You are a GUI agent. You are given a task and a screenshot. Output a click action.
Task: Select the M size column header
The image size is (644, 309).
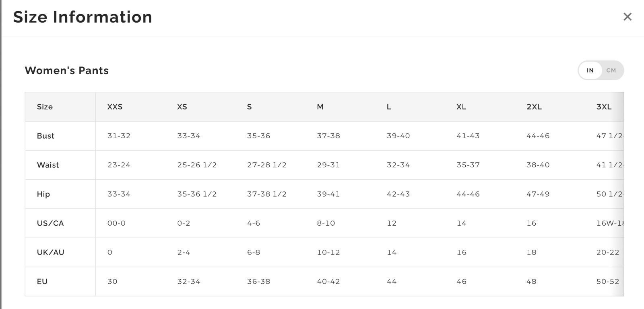coord(320,107)
